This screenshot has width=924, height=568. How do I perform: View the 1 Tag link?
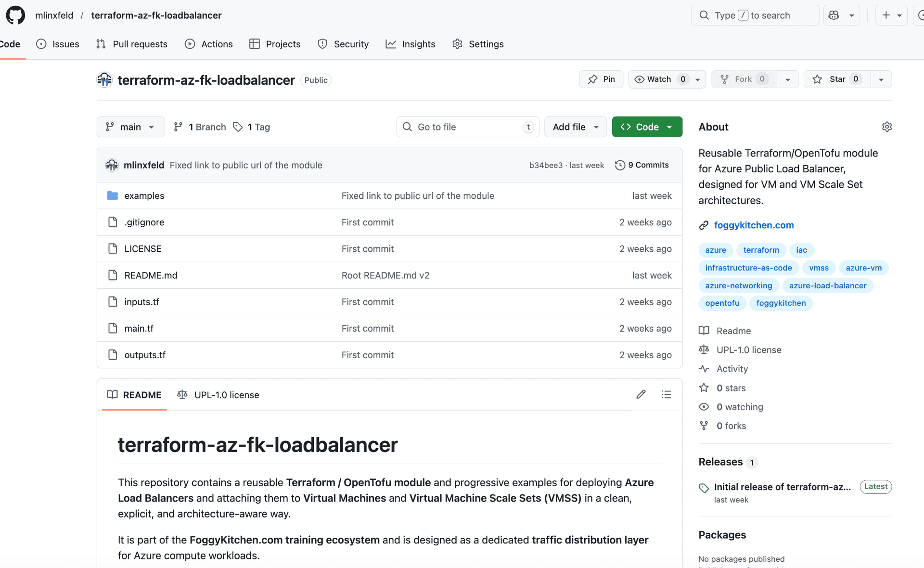251,127
